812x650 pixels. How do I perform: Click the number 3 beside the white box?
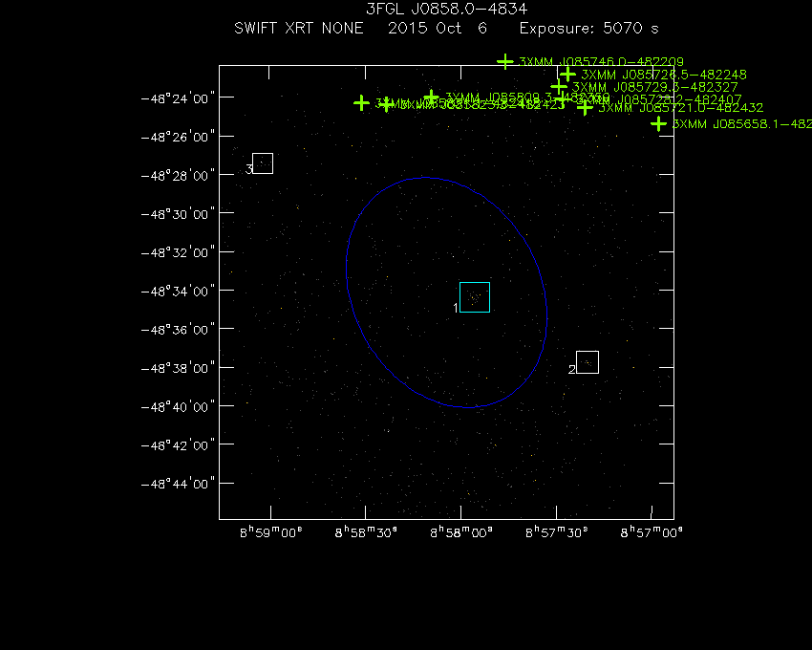(248, 169)
